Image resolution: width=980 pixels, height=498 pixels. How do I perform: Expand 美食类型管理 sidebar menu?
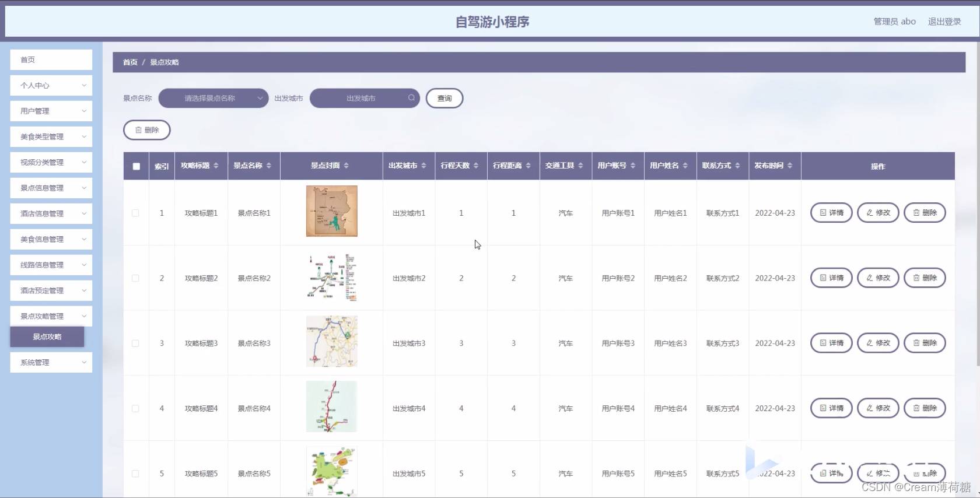point(51,136)
